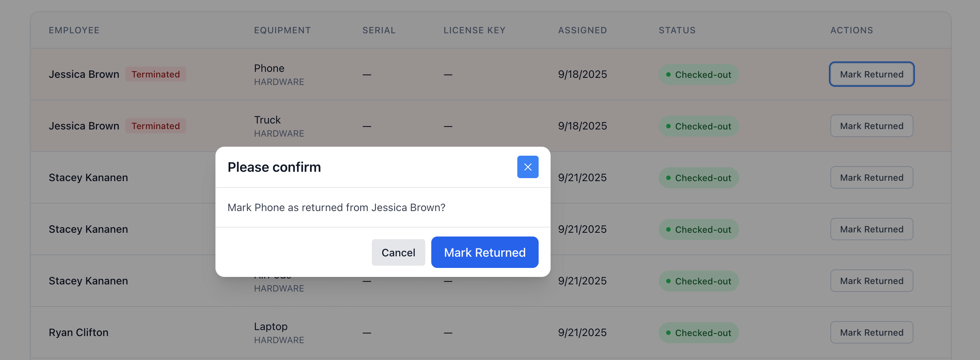
Task: Click Checked-out status for Ryan Clifton
Action: click(698, 333)
